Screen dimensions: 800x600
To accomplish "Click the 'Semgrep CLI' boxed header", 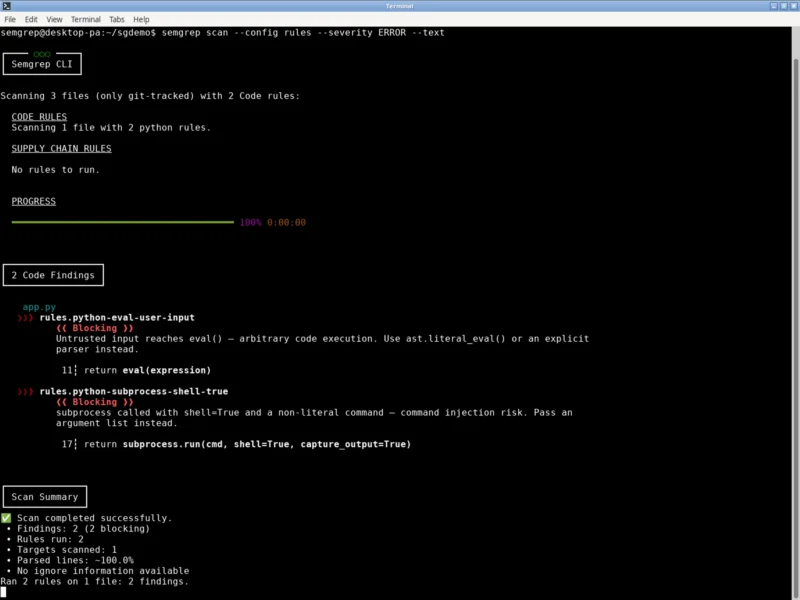I will [x=42, y=64].
